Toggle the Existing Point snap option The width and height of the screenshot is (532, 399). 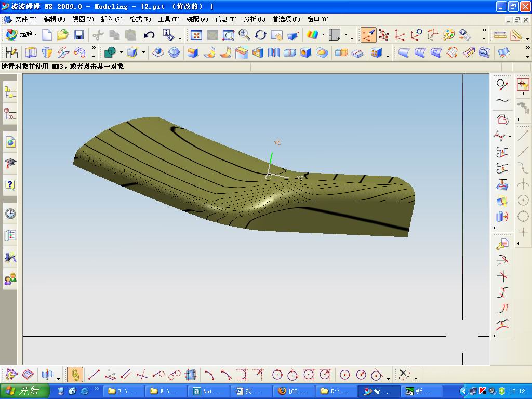tap(523, 232)
